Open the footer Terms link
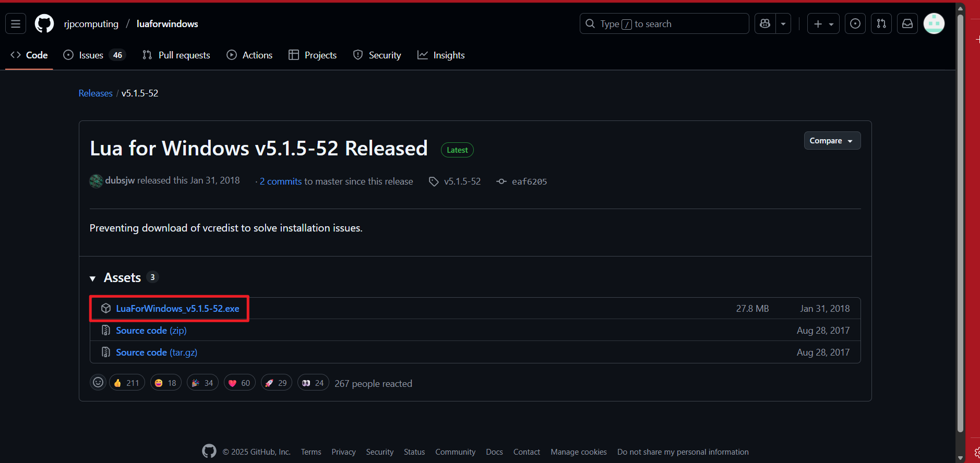Screen dimensions: 980x463 (311, 452)
